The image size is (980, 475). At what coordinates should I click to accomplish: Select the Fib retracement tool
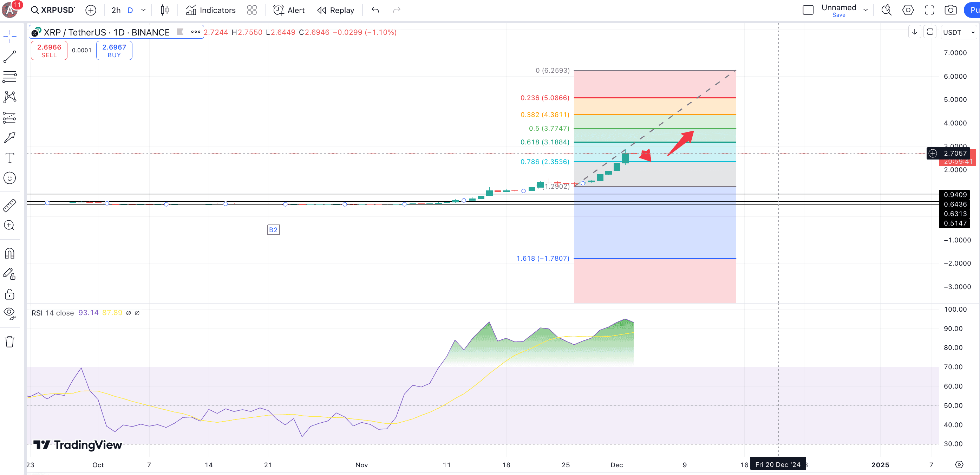click(x=9, y=77)
